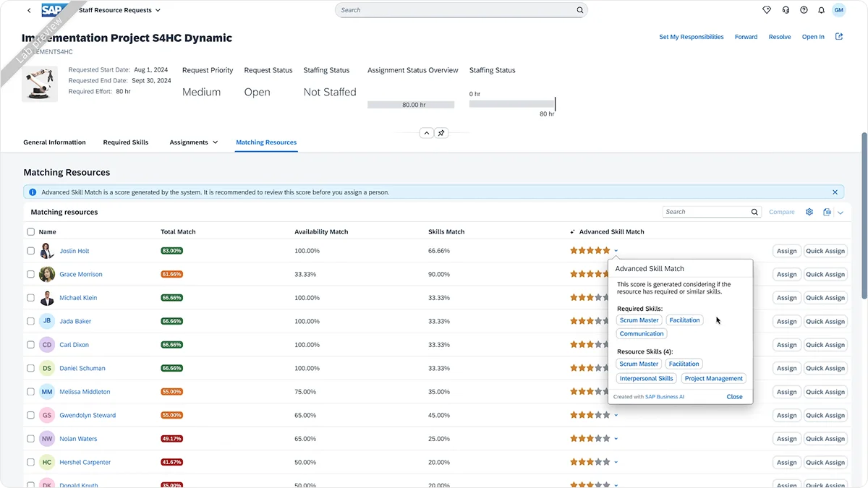This screenshot has width=868, height=488.
Task: Close the information message strip
Action: (x=835, y=192)
